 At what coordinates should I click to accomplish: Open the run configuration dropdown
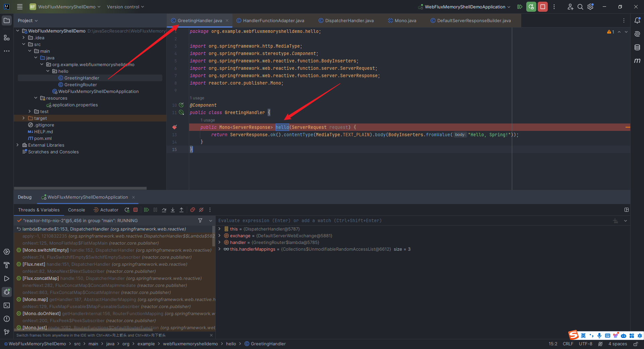[465, 7]
